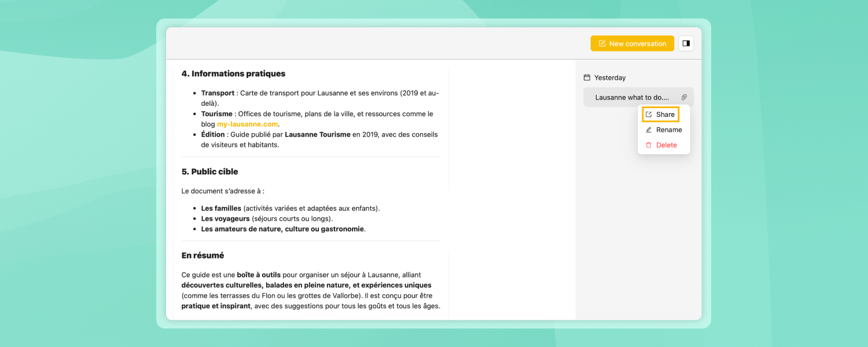This screenshot has height=347, width=868.
Task: Click the bold 'boîte à outils' phrase
Action: (x=259, y=275)
